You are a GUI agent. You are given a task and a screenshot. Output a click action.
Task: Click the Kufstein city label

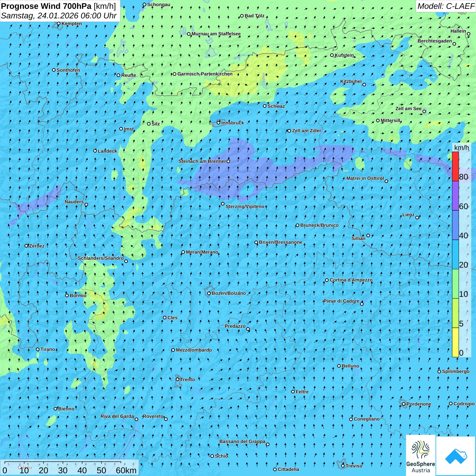click(344, 55)
